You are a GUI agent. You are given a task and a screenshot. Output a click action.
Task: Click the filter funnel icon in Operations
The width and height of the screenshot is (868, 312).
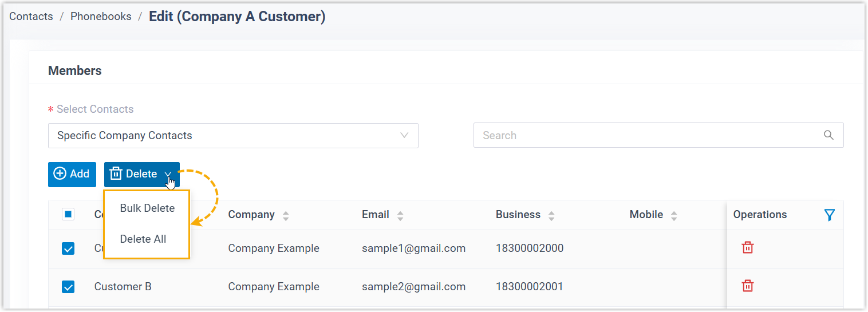point(829,215)
